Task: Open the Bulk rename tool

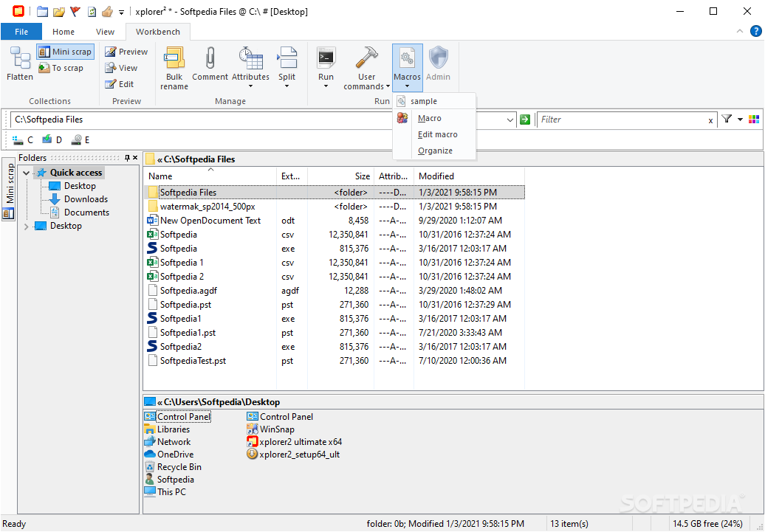Action: coord(174,69)
